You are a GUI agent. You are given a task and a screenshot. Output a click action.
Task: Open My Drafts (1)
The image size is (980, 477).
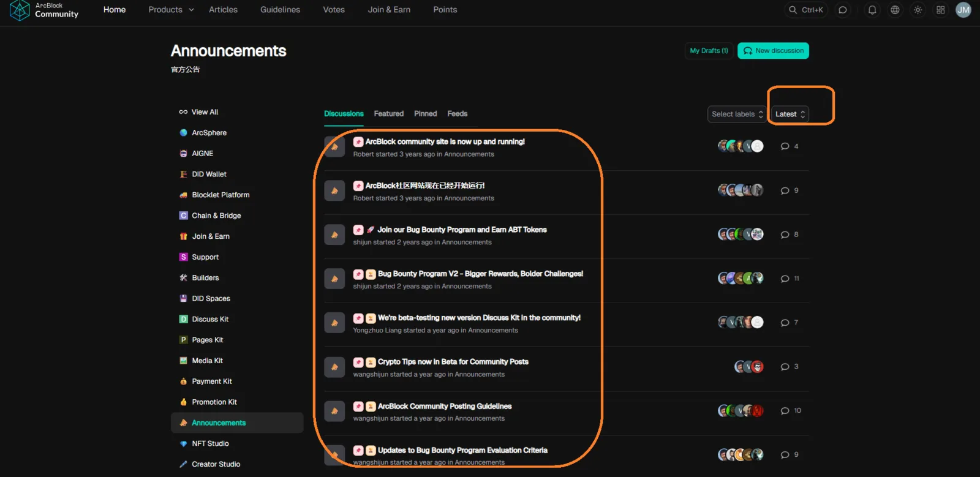click(709, 51)
